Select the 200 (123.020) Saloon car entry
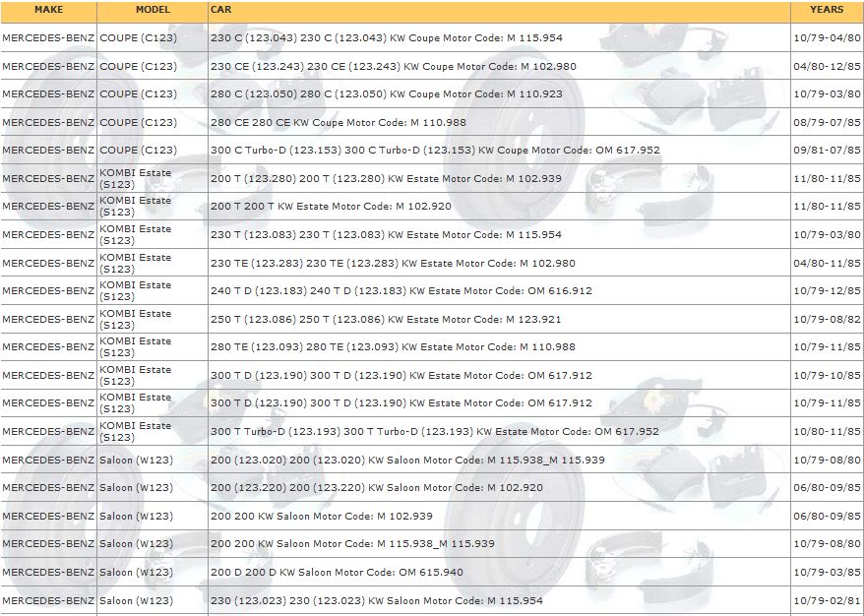Viewport: 864px width, 616px height. pos(407,461)
